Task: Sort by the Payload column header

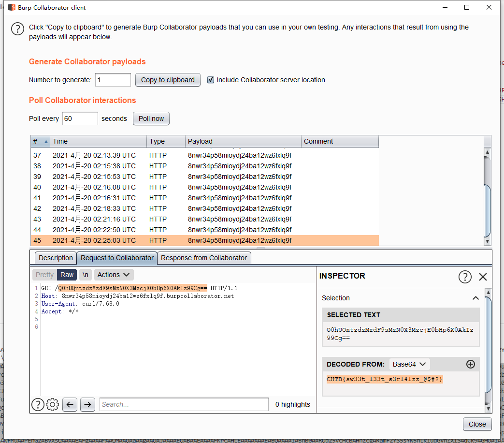Action: (243, 141)
